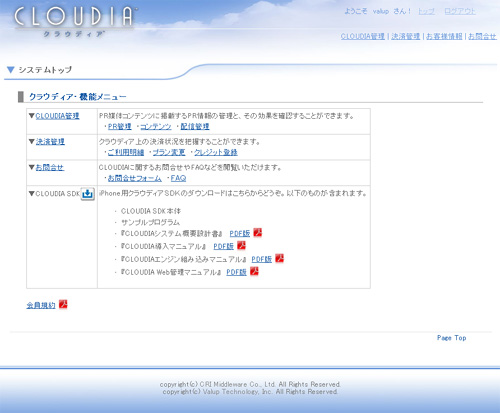
Task: Open the クレジット登録 link
Action: [x=216, y=152]
